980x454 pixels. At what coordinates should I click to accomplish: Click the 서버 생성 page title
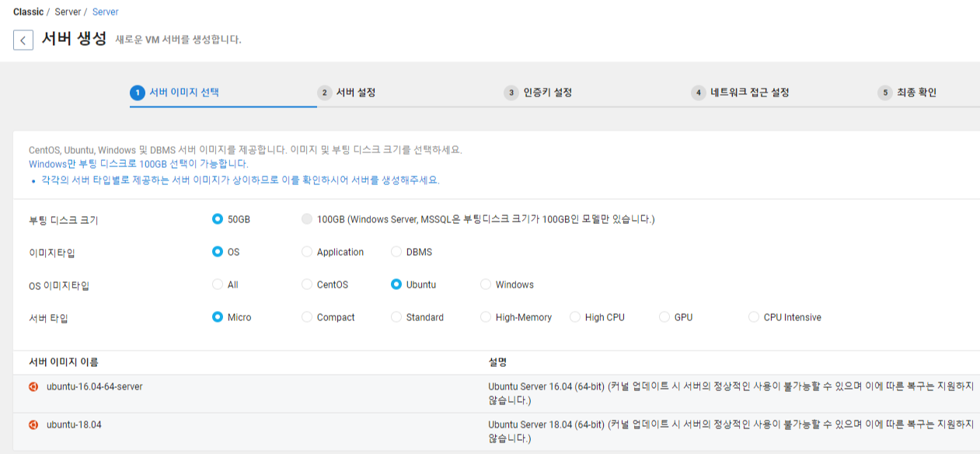(74, 38)
